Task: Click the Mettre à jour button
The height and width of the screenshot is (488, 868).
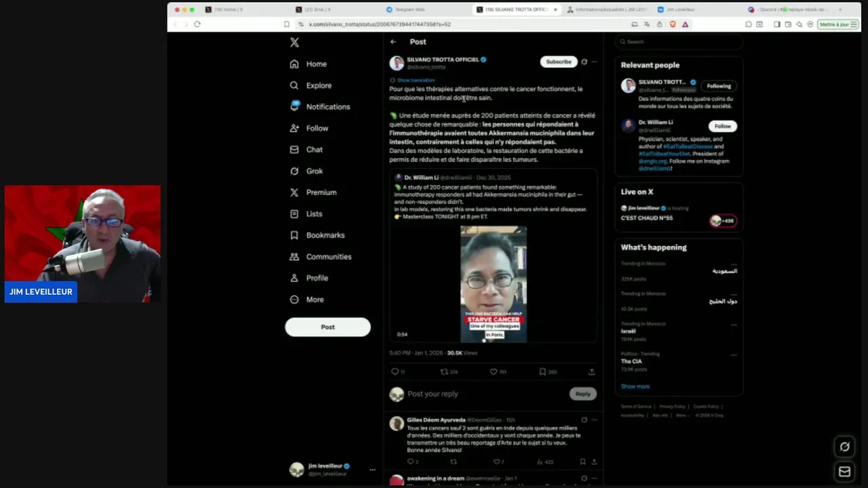Action: click(838, 24)
